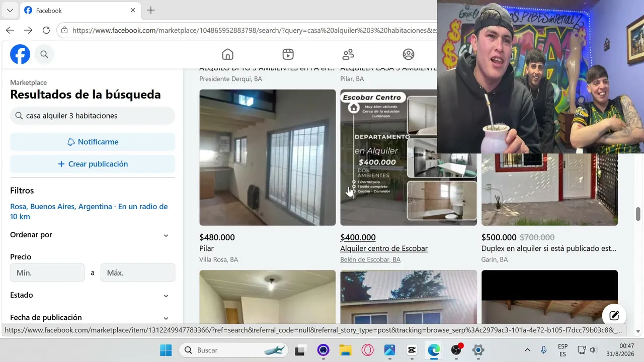Open the Reels video icon
This screenshot has height=362, width=644.
click(288, 54)
